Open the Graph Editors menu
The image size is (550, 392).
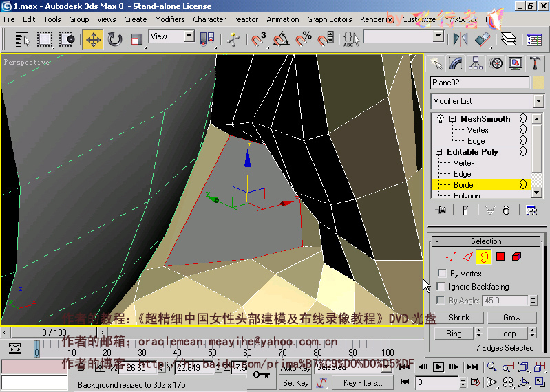tap(329, 19)
